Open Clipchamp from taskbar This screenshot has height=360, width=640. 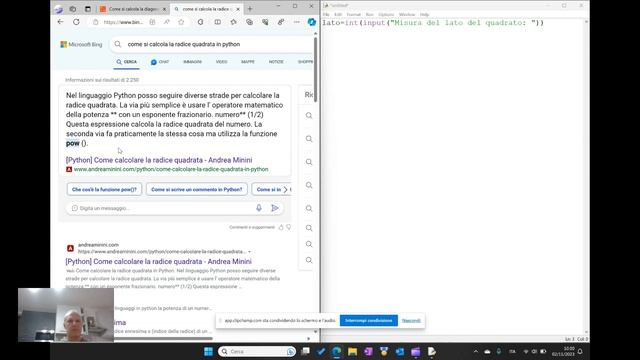[416, 351]
